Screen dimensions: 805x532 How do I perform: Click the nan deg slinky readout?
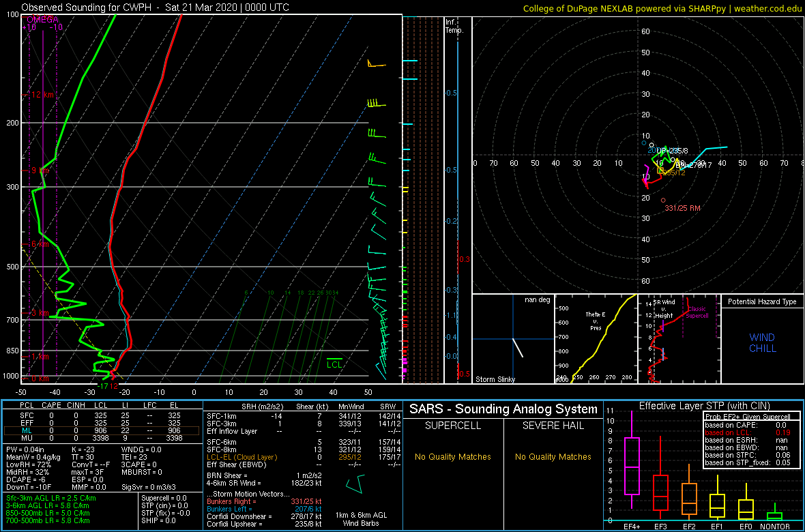(x=538, y=299)
